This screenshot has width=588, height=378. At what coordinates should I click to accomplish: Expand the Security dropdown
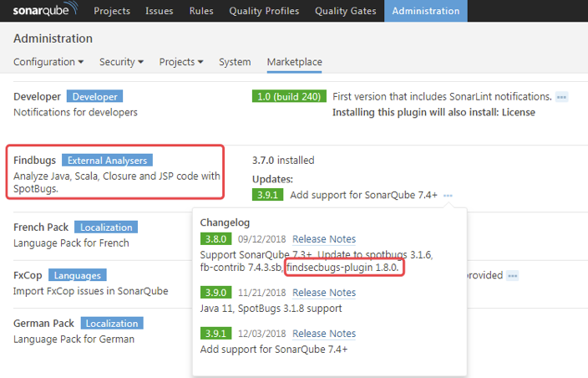(x=121, y=62)
